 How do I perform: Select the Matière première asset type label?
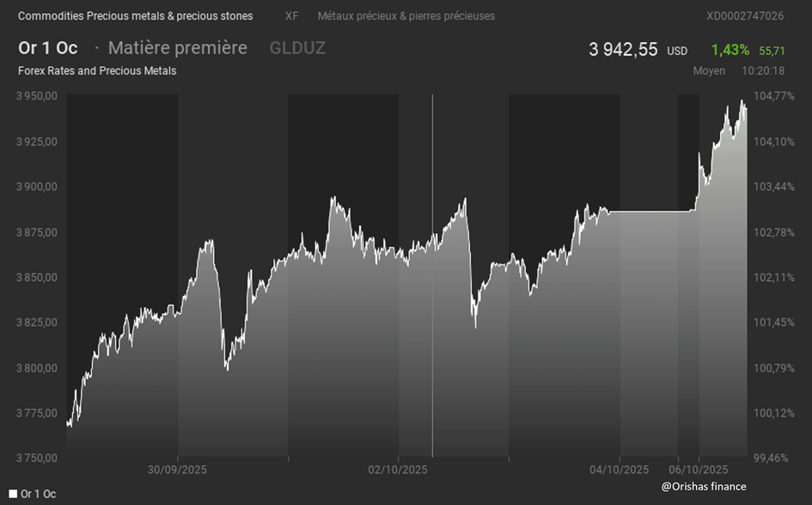(x=177, y=48)
